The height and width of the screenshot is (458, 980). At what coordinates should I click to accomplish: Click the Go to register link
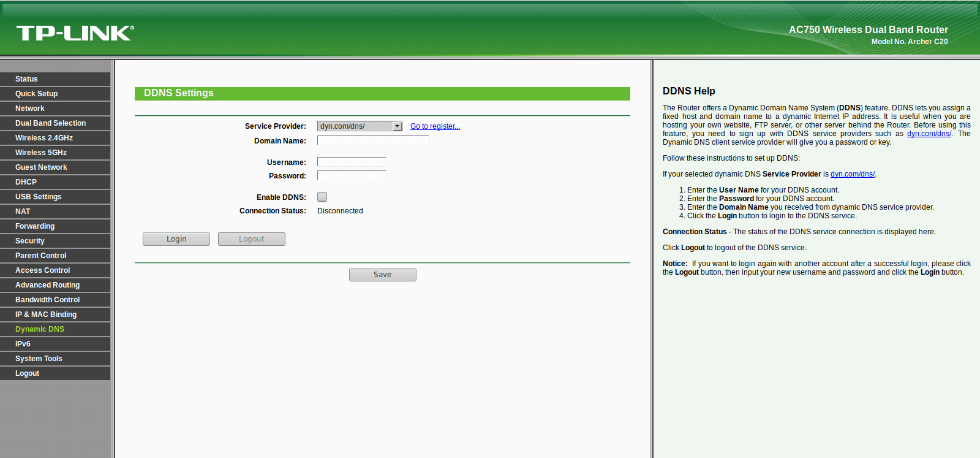pos(435,126)
